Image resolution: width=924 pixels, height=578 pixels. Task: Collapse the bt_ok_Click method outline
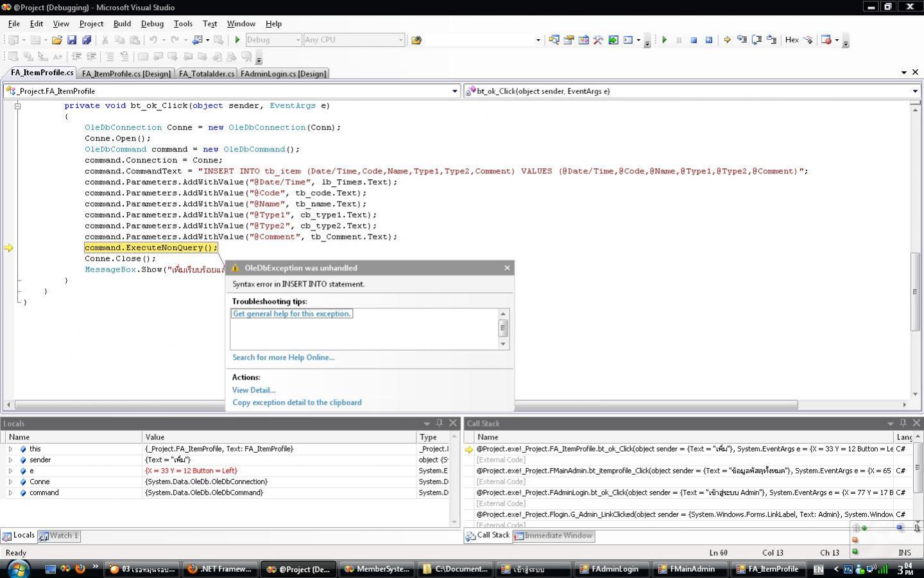coord(17,106)
